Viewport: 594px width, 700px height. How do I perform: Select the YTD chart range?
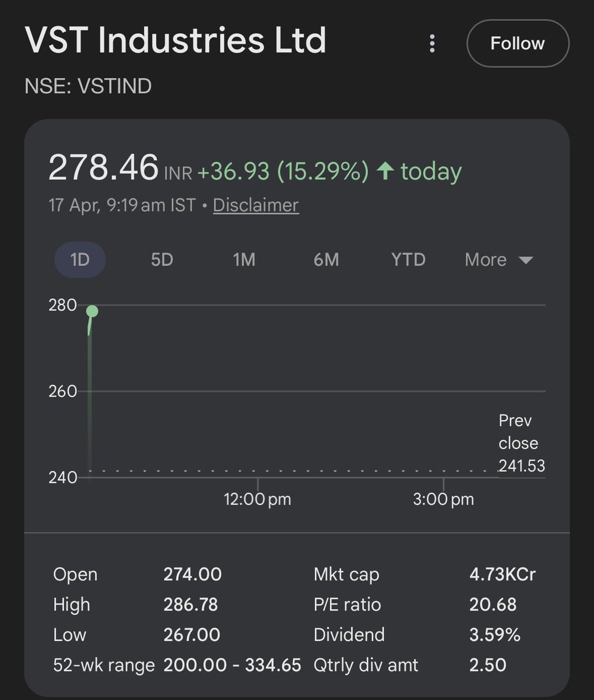pyautogui.click(x=408, y=260)
